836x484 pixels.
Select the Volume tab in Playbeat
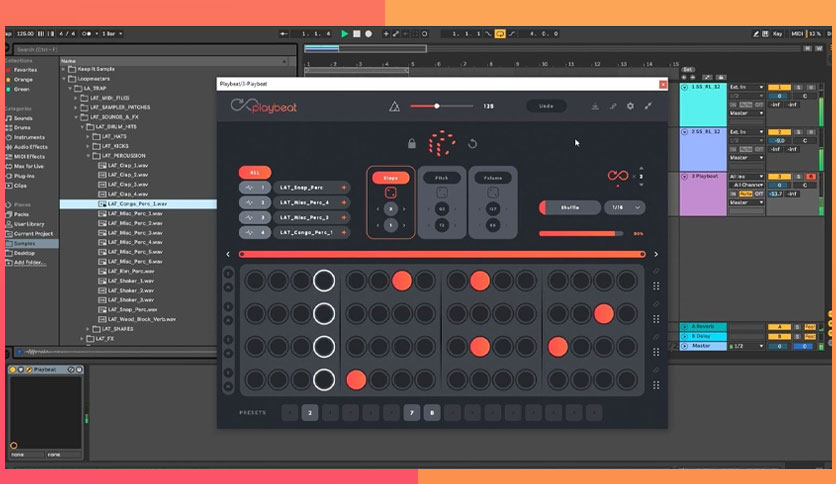click(x=493, y=178)
